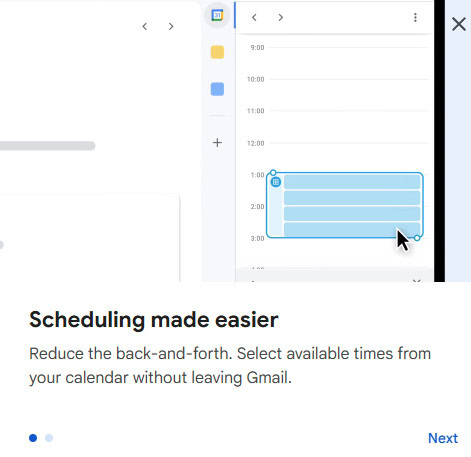Close the Scheduling made easier dialog

tap(459, 24)
